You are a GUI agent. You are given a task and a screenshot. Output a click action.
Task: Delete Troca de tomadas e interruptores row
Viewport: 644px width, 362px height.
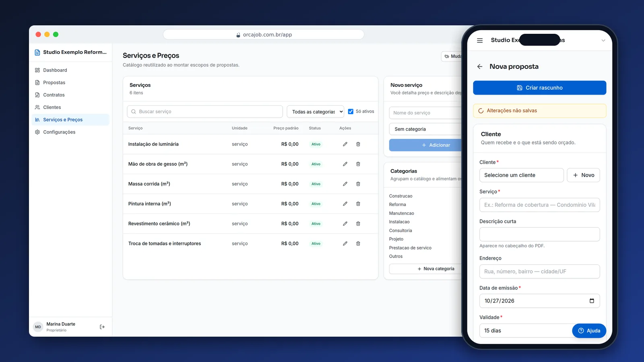point(358,244)
